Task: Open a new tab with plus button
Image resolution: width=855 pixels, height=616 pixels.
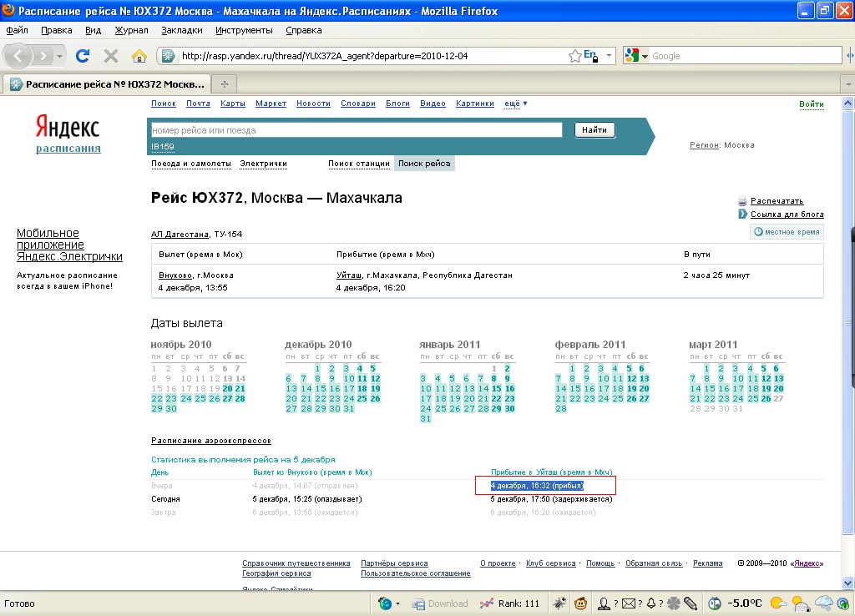Action: click(x=224, y=84)
